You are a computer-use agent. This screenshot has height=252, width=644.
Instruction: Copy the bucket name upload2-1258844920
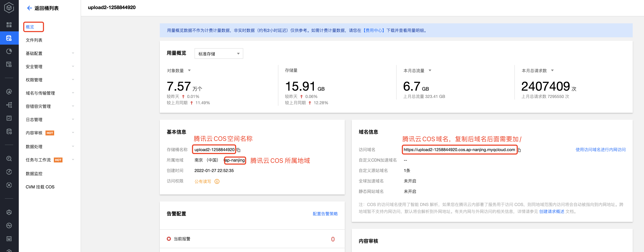coord(239,150)
